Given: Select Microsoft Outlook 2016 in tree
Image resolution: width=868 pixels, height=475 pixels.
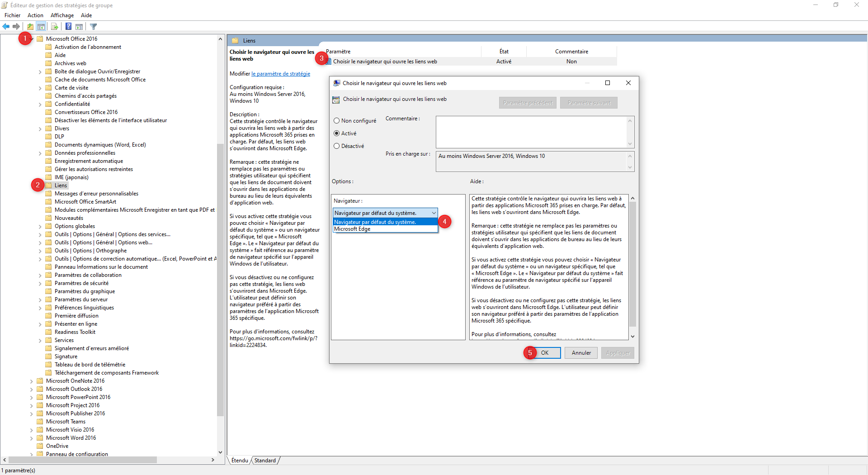Looking at the screenshot, I should (74, 389).
